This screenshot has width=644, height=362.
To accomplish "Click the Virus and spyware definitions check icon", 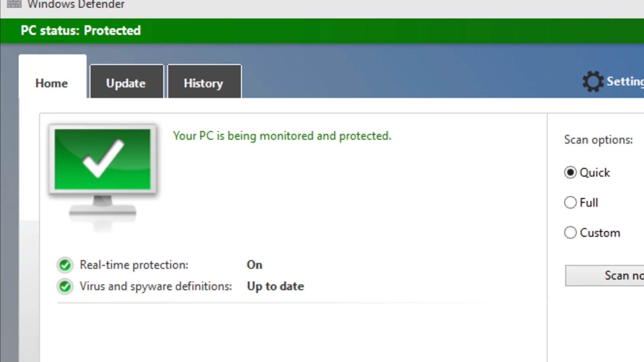I will pyautogui.click(x=65, y=286).
